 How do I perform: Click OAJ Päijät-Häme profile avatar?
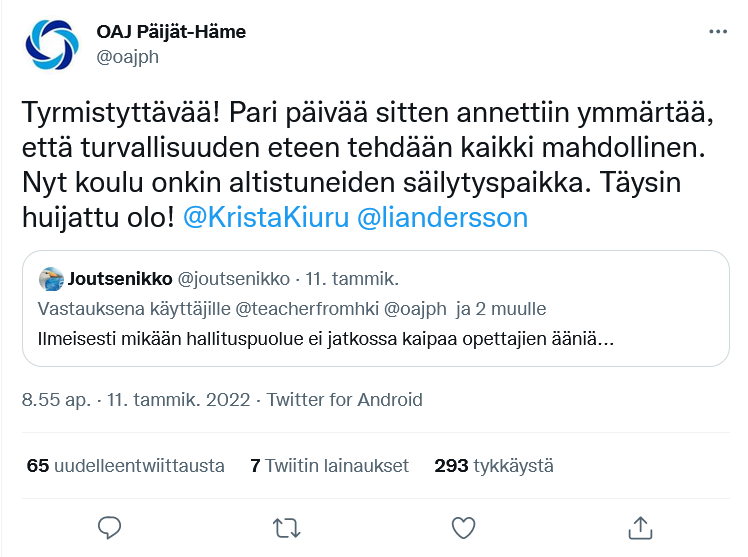(51, 44)
